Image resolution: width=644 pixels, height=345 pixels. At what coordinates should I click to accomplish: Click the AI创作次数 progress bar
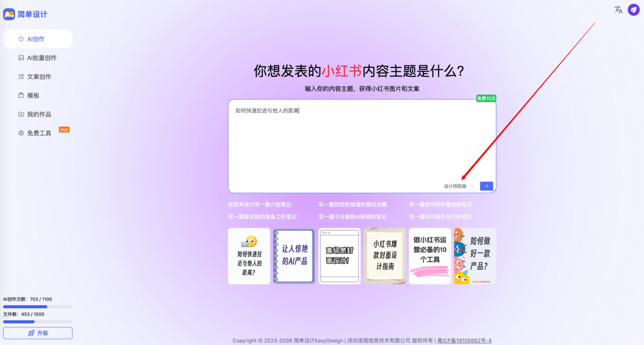click(x=38, y=306)
